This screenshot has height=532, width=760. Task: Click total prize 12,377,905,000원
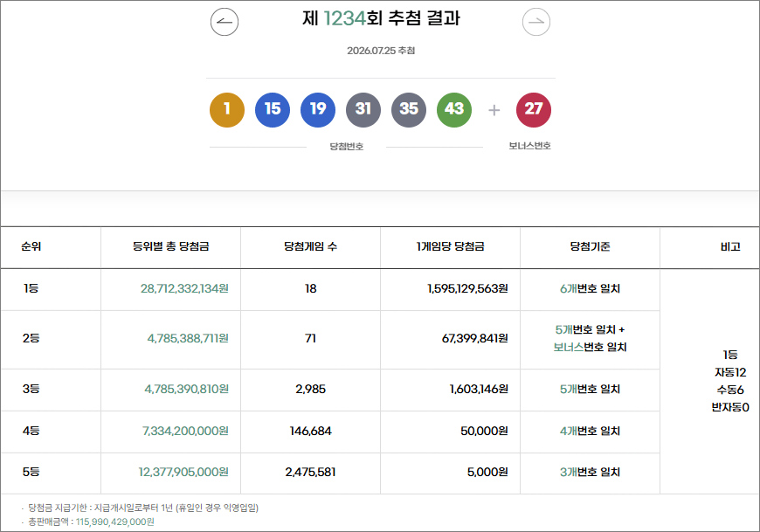coord(183,472)
